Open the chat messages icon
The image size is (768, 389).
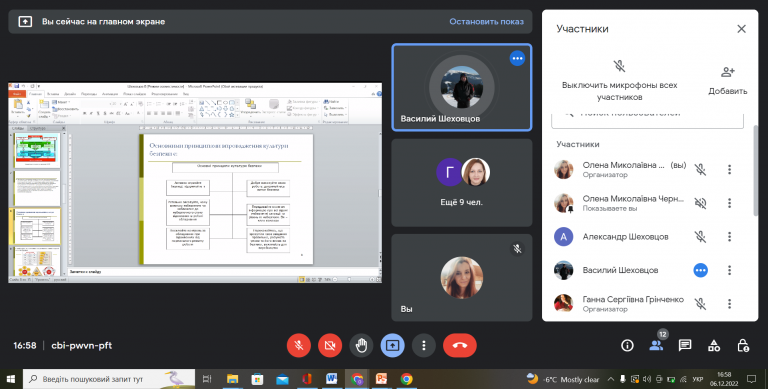[x=685, y=345]
